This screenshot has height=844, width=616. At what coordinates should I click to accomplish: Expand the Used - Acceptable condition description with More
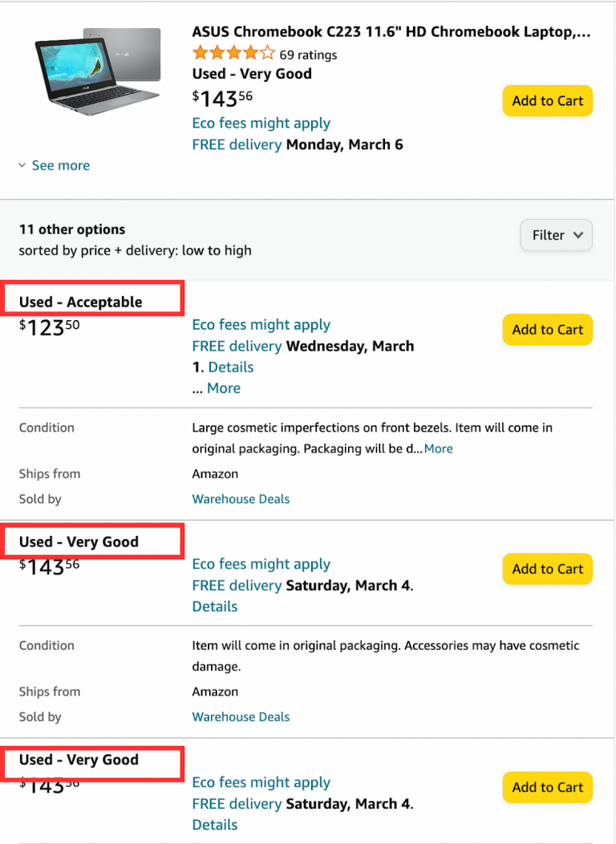(x=438, y=448)
